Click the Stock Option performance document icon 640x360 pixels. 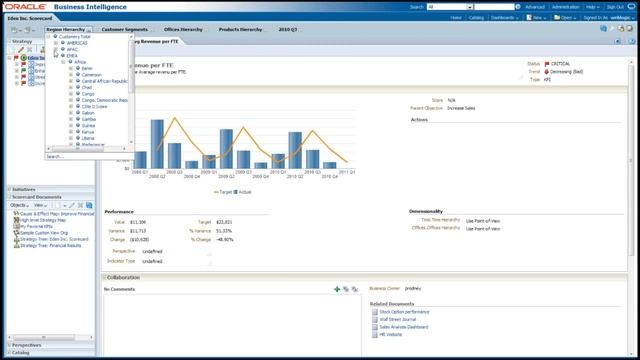(375, 312)
